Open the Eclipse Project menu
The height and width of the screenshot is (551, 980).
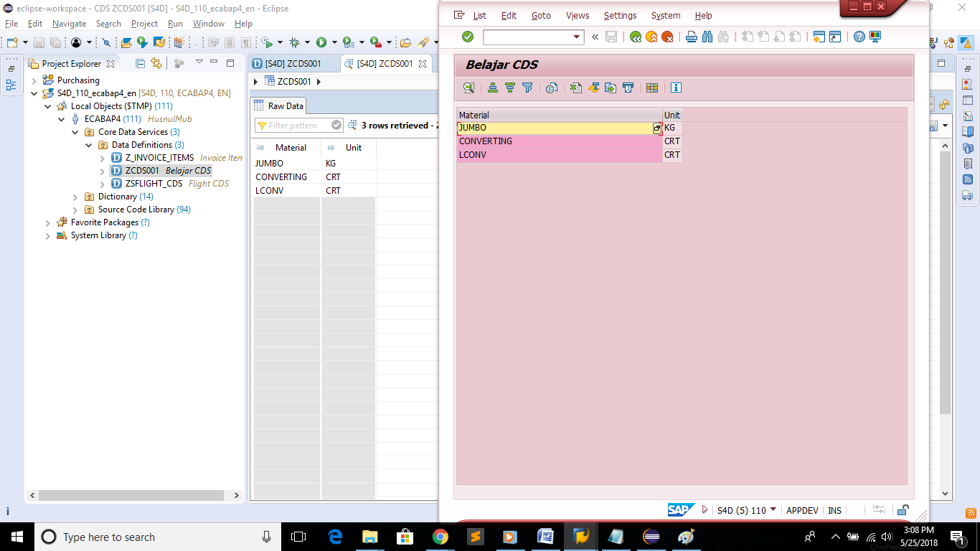(x=144, y=24)
